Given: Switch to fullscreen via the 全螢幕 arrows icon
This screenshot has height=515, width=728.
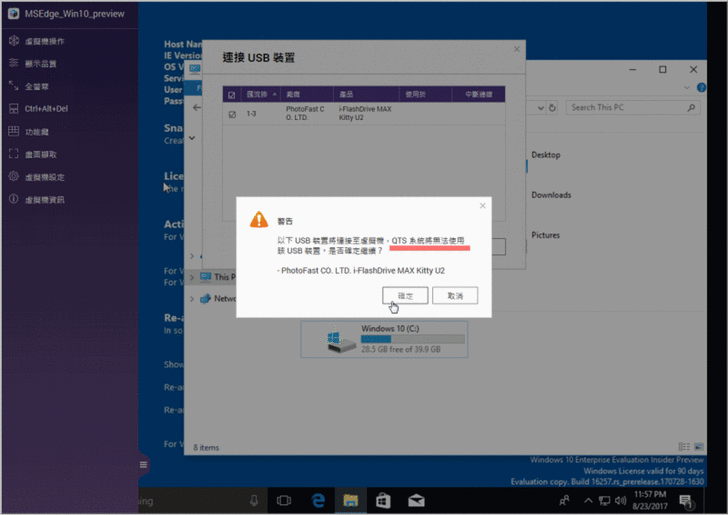Looking at the screenshot, I should click(x=14, y=86).
